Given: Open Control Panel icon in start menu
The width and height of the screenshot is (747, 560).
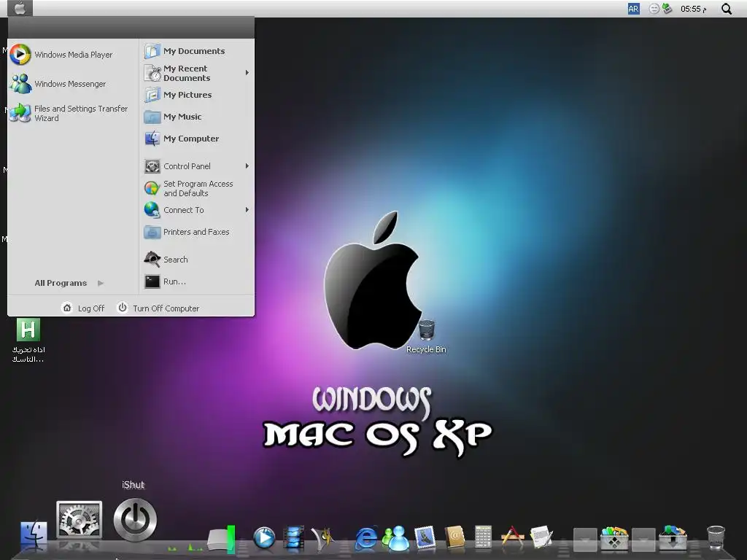Looking at the screenshot, I should pos(152,166).
